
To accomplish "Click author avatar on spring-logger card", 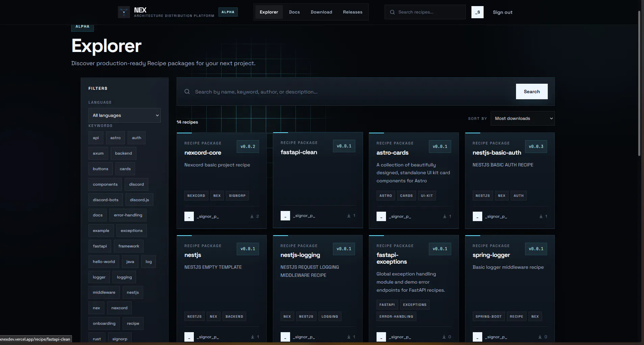I will click(477, 337).
